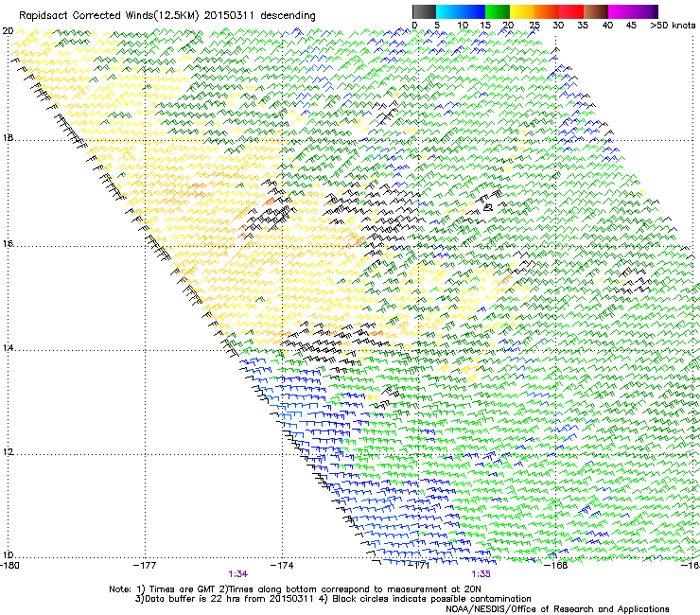Click the latitude label '18' on left axis
The width and height of the screenshot is (700, 615).
[x=8, y=137]
